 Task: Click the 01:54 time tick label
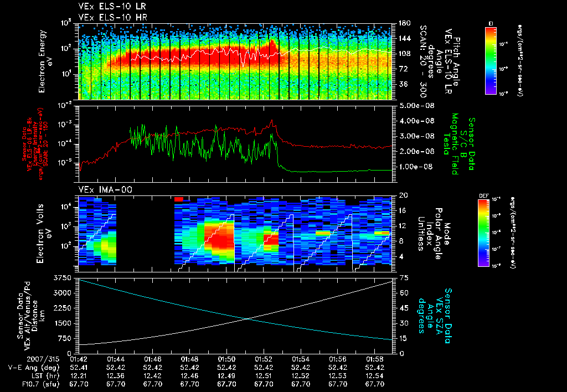tap(301, 359)
